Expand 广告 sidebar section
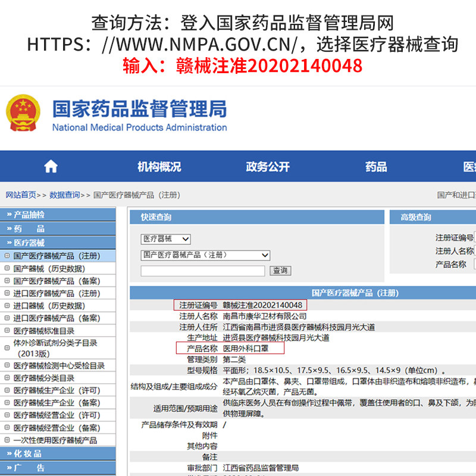This screenshot has height=476, width=476. click(x=58, y=468)
